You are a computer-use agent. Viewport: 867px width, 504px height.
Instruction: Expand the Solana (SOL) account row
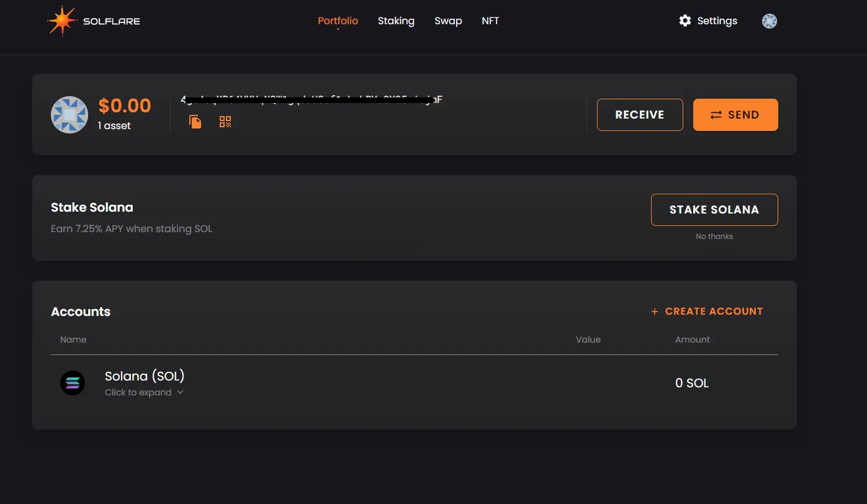pos(415,383)
